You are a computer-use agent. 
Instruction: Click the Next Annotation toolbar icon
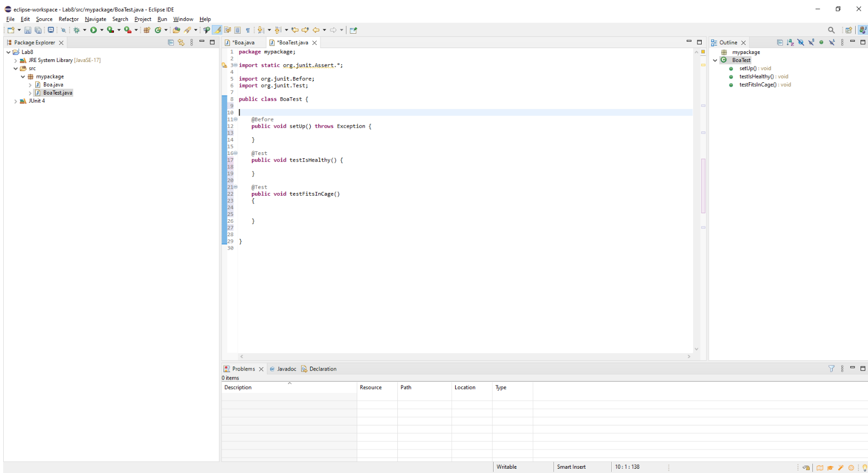[260, 30]
